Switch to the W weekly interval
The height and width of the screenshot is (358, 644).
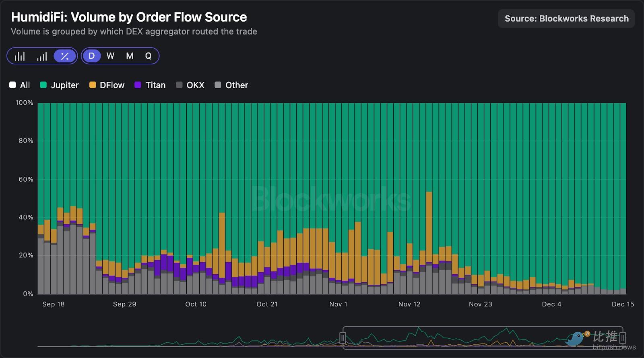110,56
